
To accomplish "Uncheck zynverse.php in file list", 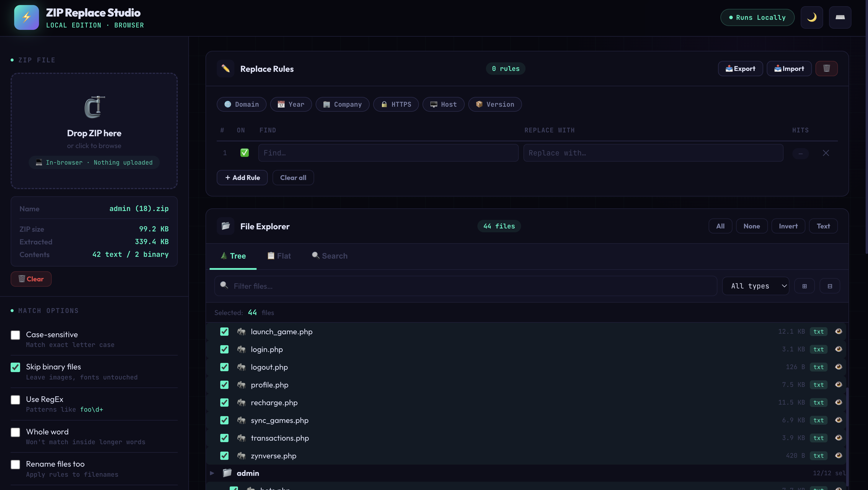I will [224, 456].
